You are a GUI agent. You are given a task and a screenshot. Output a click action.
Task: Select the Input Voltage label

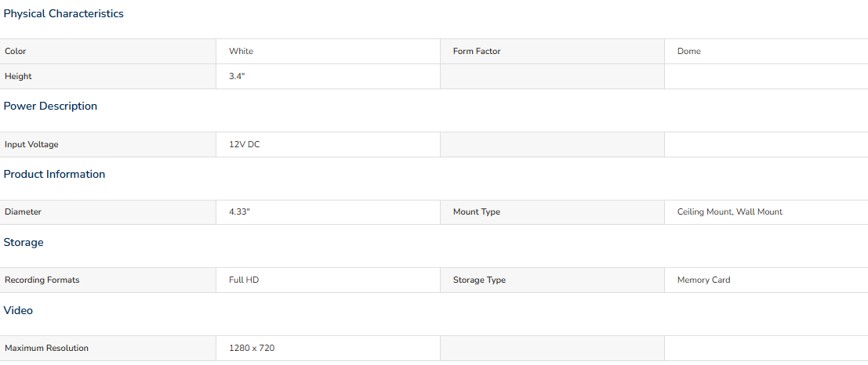point(31,145)
